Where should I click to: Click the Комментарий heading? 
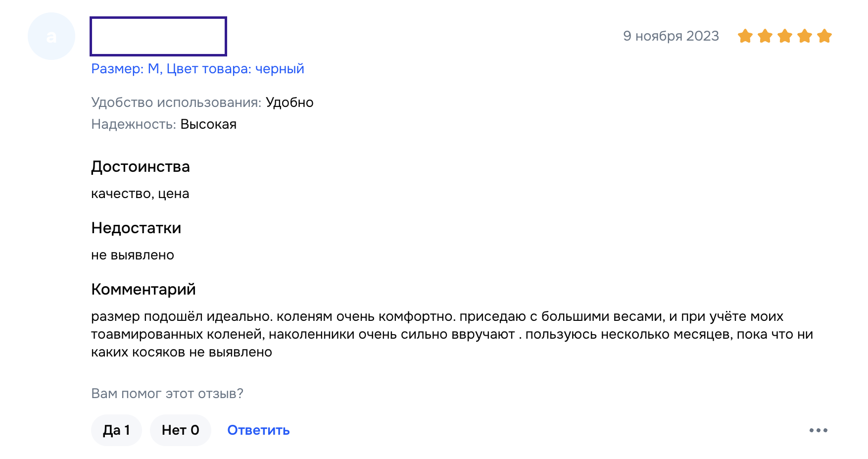143,290
